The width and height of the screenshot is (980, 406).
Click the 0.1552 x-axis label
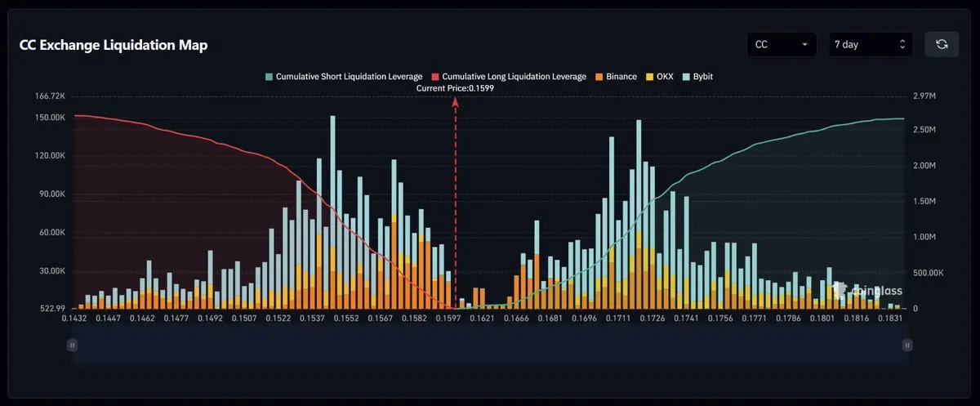(346, 319)
